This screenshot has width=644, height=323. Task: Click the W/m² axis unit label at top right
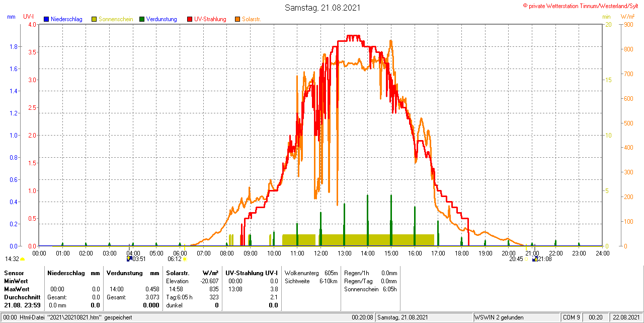click(628, 17)
